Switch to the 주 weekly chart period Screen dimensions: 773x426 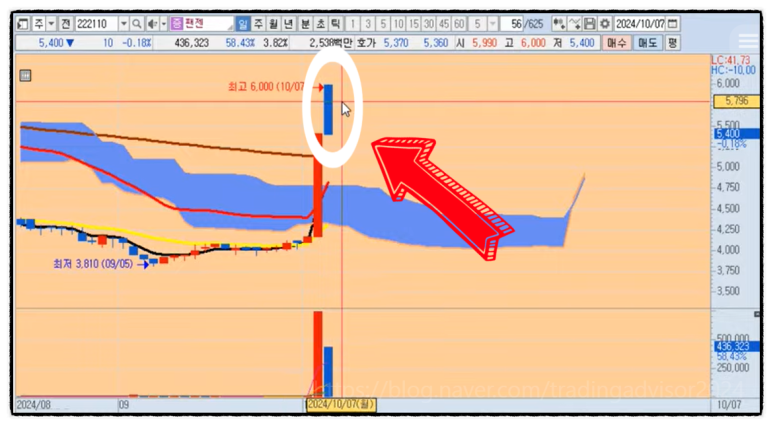pos(258,24)
